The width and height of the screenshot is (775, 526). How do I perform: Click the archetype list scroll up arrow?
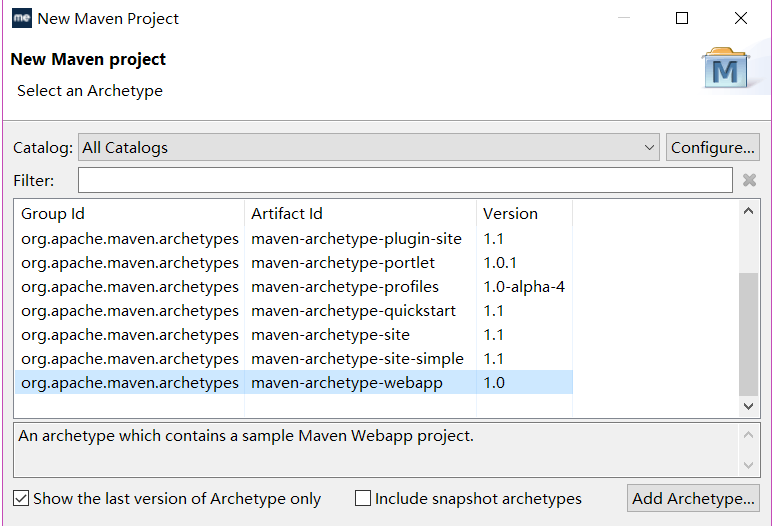coord(748,211)
